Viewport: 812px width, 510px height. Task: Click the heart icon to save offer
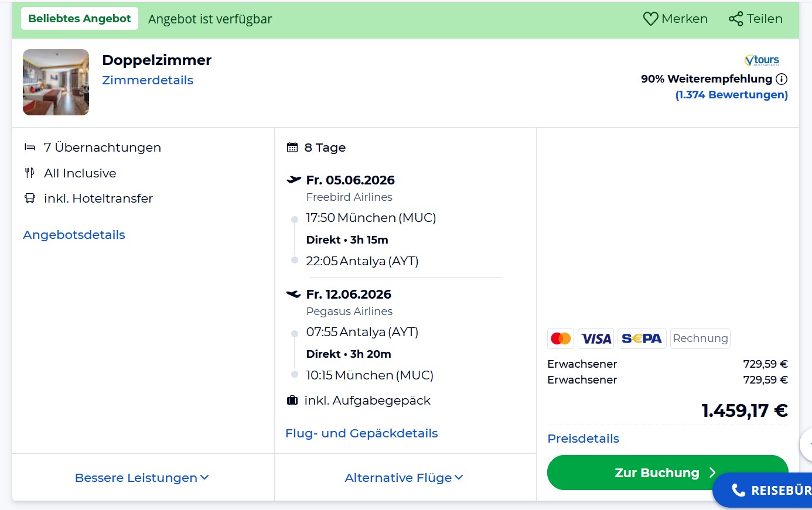tap(650, 19)
